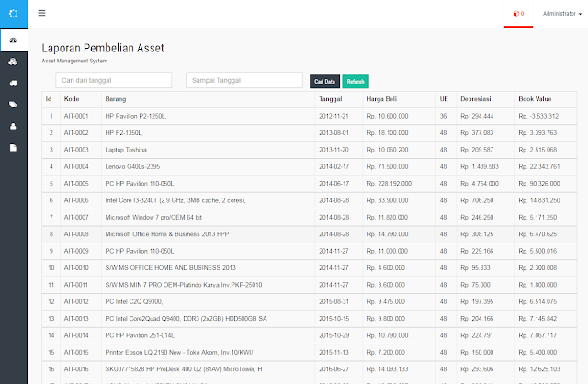Open the document report sidebar icon
This screenshot has width=588, height=384.
coord(13,148)
